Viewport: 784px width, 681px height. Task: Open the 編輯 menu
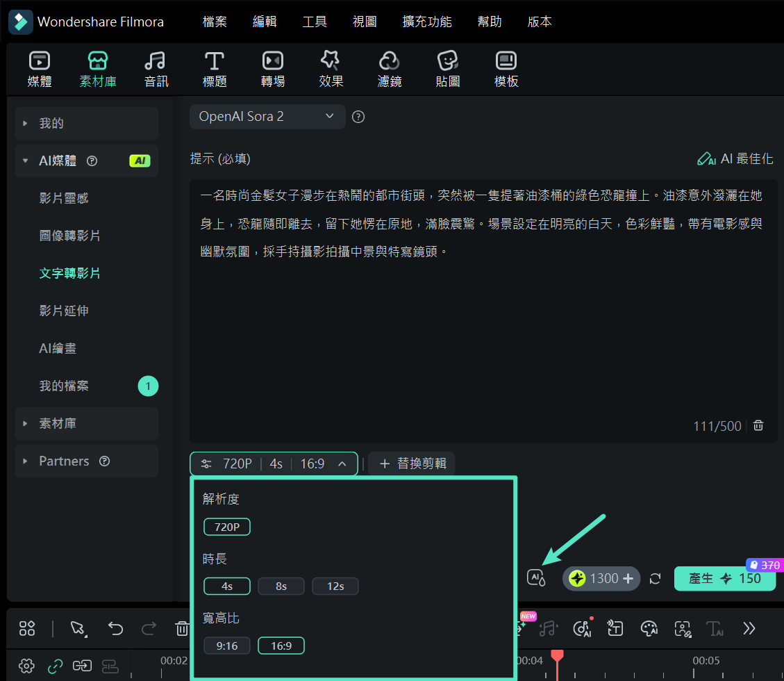click(265, 22)
